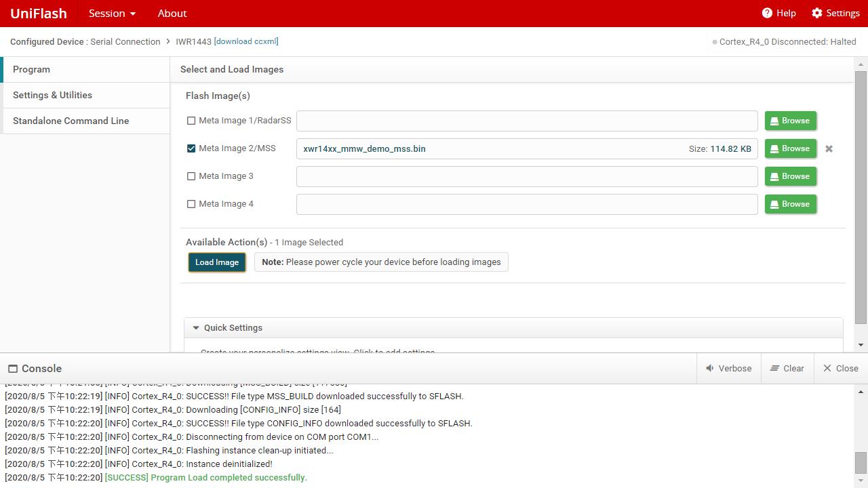868x488 pixels.
Task: Click the Meta Image 3 file field
Action: point(527,176)
